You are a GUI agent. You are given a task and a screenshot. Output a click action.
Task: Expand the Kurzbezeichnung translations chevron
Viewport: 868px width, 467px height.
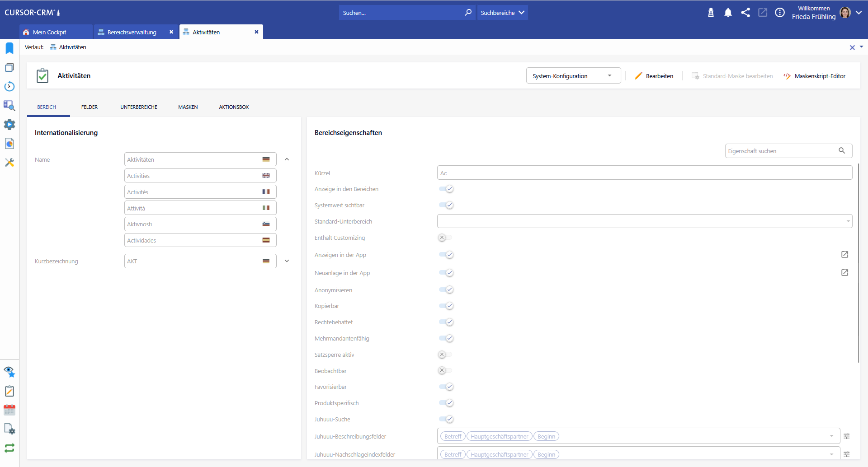[287, 261]
